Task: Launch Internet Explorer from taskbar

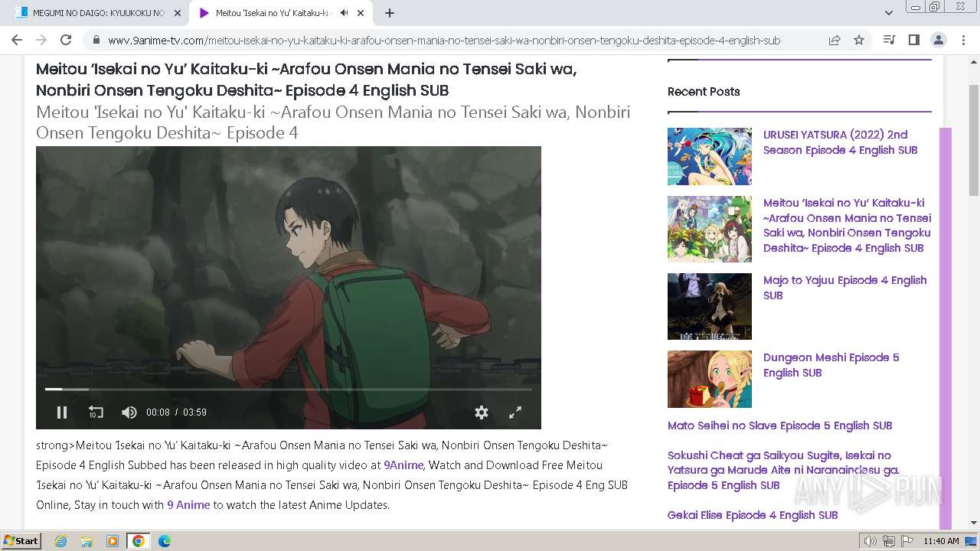Action: [60, 541]
